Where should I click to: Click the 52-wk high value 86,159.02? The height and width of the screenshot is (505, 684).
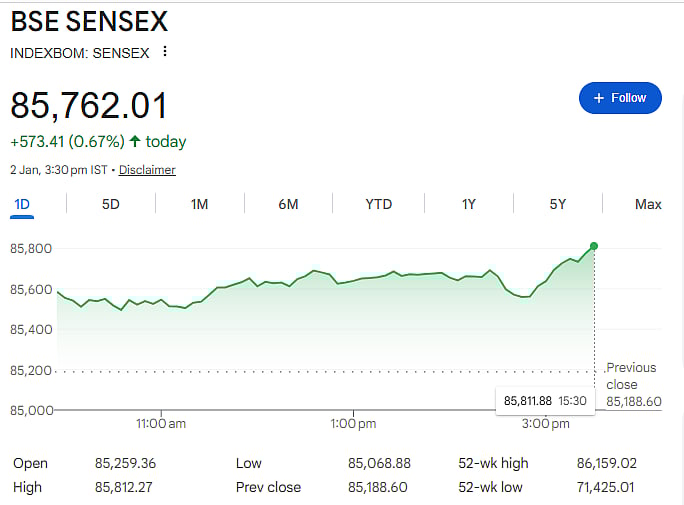pyautogui.click(x=606, y=463)
